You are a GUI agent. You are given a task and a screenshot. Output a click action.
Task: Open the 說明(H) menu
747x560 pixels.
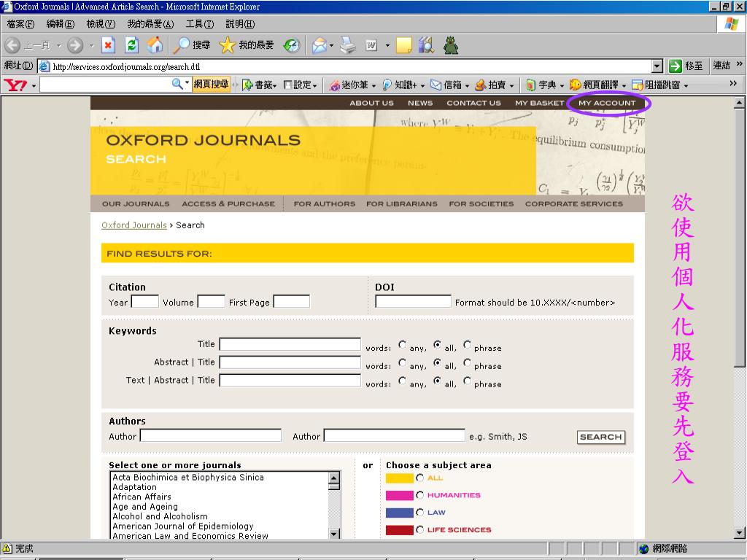point(240,24)
